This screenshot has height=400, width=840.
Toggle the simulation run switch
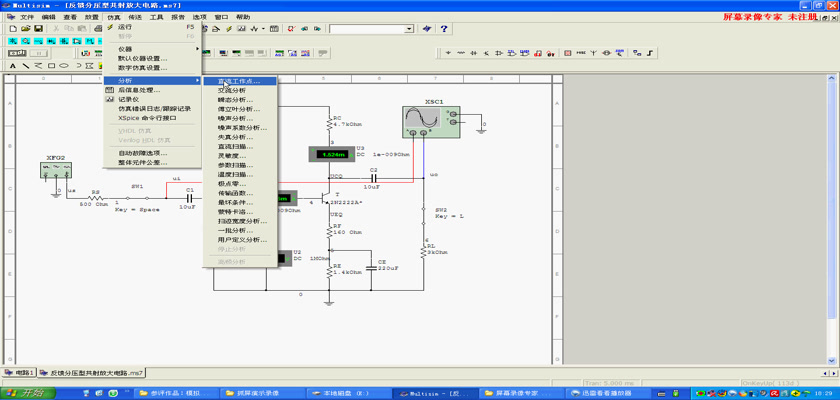coord(17,53)
